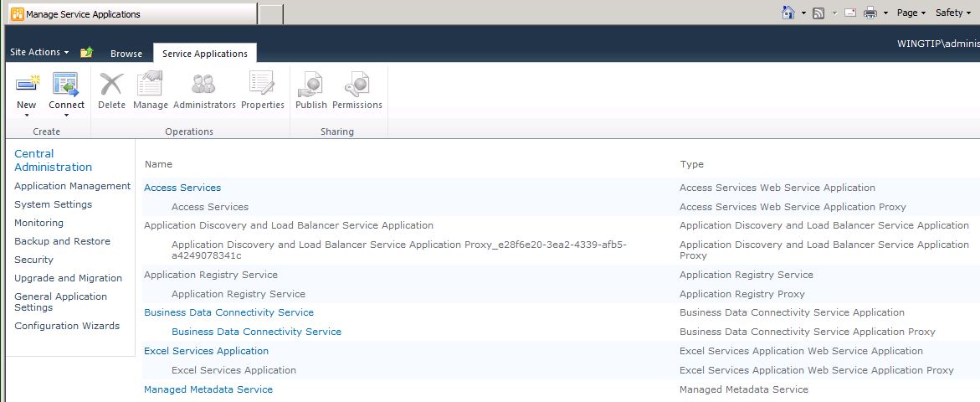
Task: Select the Application Registry Service row
Action: point(211,275)
